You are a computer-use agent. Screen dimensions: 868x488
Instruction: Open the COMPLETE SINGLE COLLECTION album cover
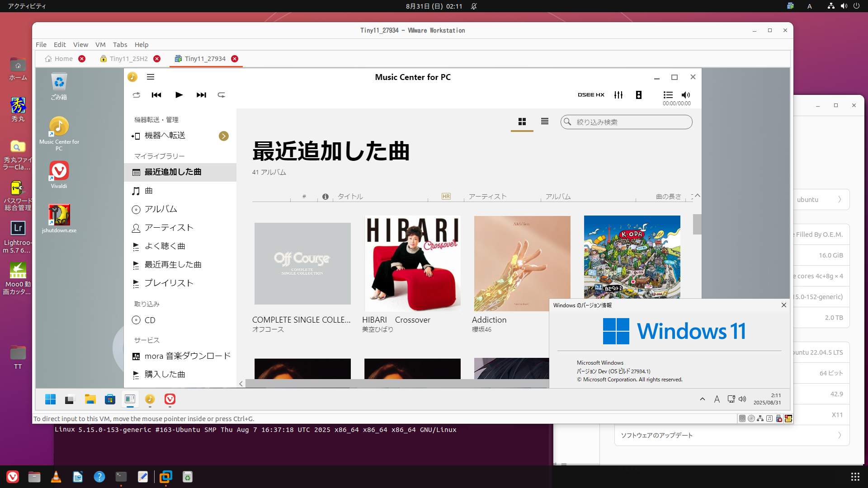302,263
